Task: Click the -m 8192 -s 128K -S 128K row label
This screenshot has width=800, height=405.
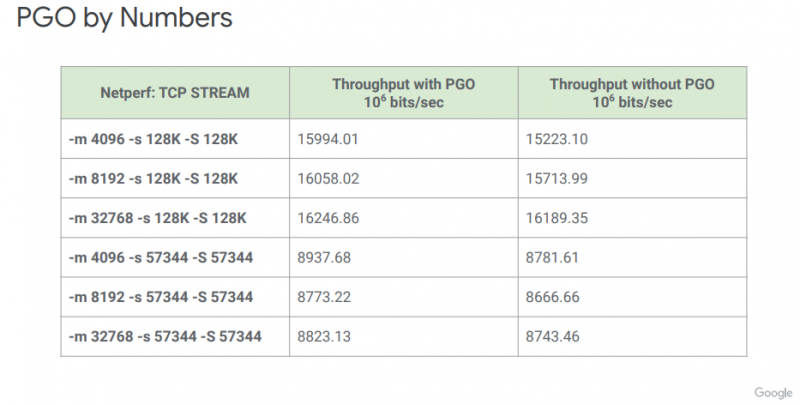Action: click(154, 179)
